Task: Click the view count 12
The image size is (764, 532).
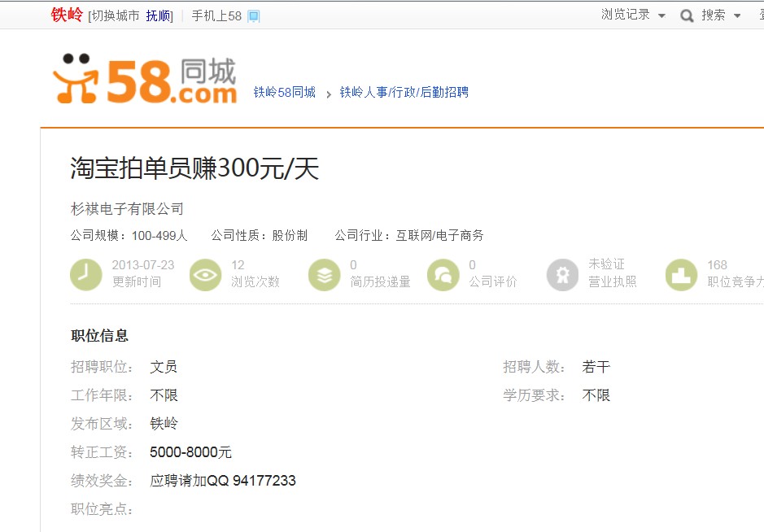Action: click(238, 265)
